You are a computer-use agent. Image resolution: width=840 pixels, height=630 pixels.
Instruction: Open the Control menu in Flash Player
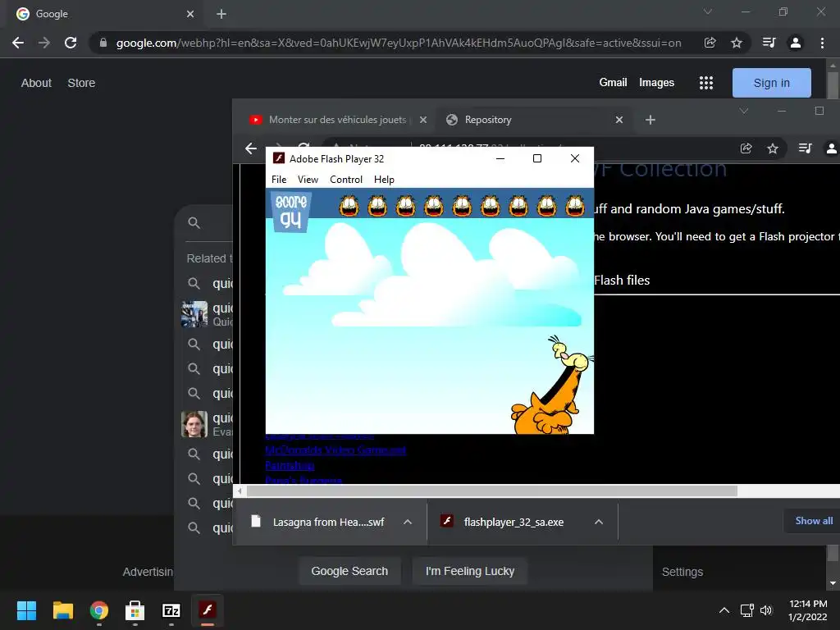point(346,180)
